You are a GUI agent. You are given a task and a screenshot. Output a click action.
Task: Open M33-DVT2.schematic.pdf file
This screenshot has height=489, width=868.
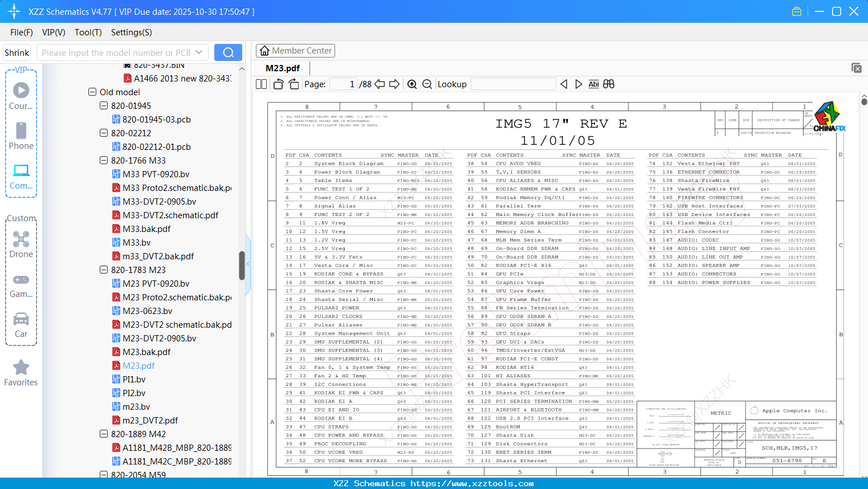(165, 215)
